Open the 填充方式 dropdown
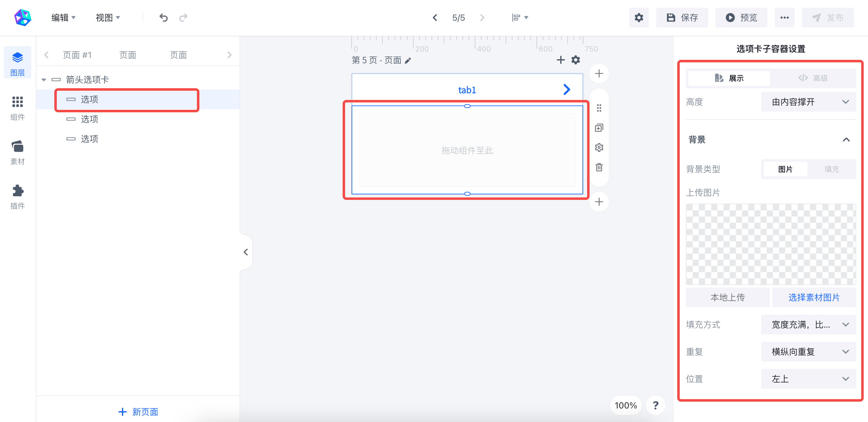The width and height of the screenshot is (868, 422). pos(808,324)
